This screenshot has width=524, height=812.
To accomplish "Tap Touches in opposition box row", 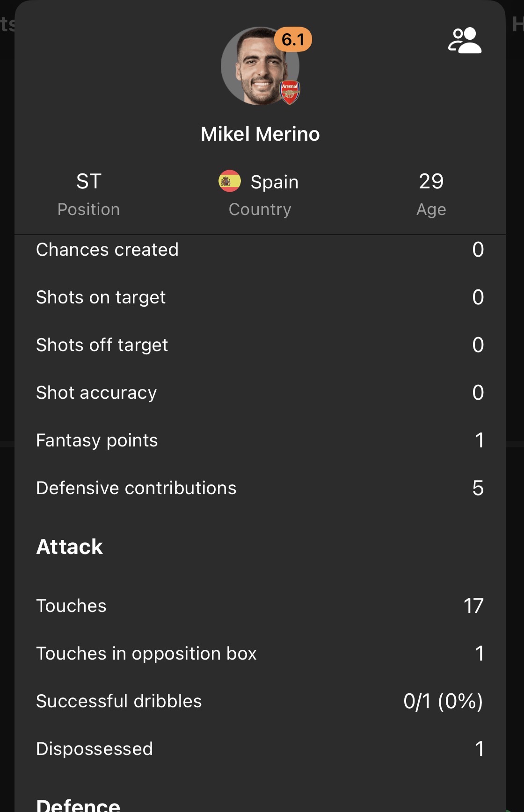I will pos(260,654).
